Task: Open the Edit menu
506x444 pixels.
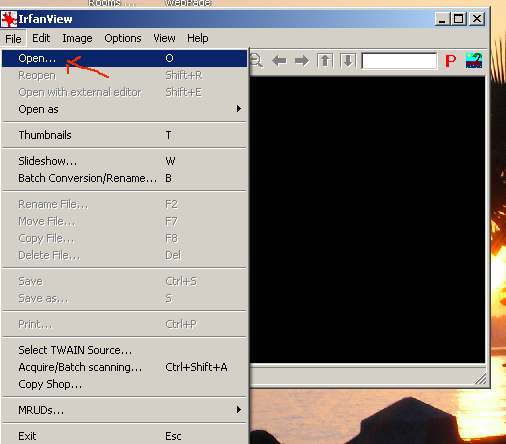Action: (x=41, y=38)
